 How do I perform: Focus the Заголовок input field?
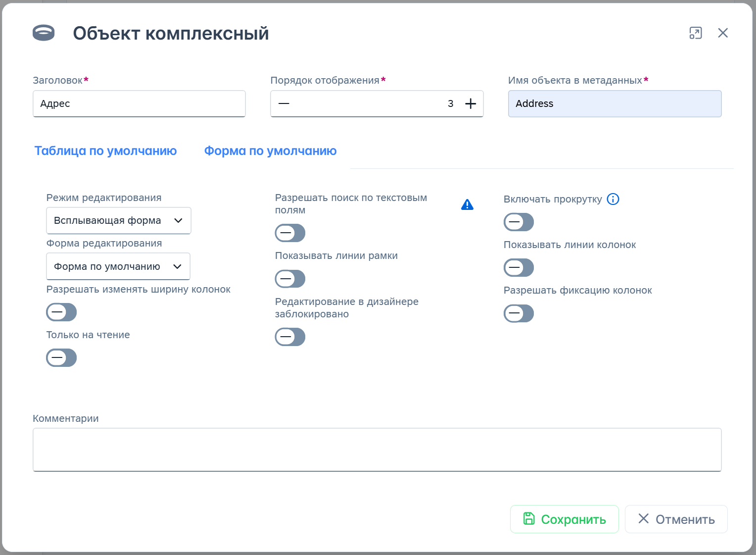[139, 103]
